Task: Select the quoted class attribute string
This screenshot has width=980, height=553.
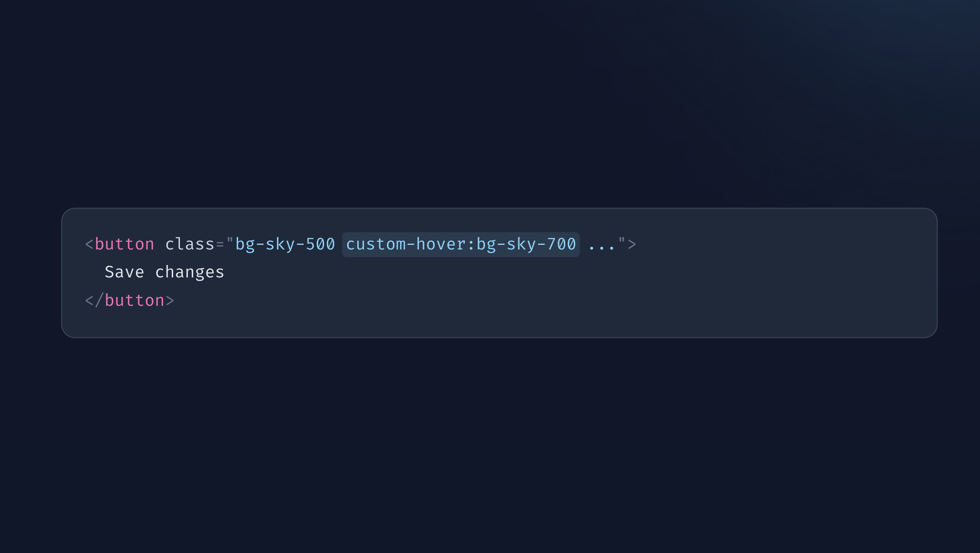Action: point(426,244)
